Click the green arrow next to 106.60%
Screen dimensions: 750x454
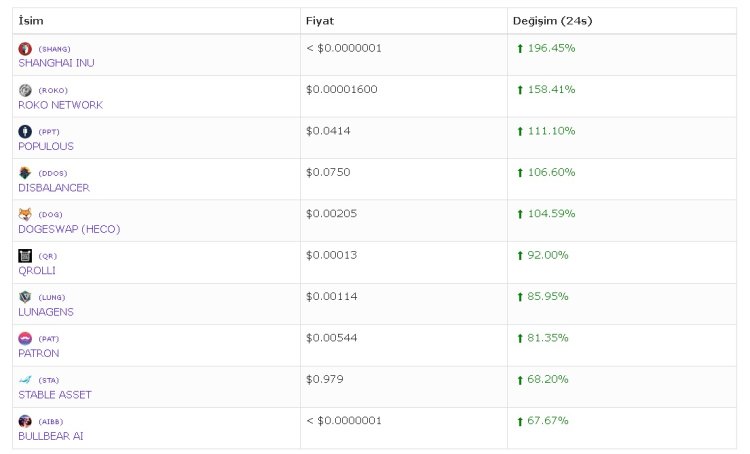[520, 173]
